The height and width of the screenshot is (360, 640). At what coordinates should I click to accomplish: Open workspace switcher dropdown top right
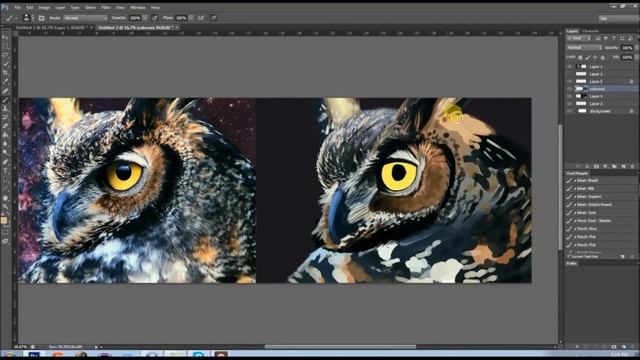(618, 18)
